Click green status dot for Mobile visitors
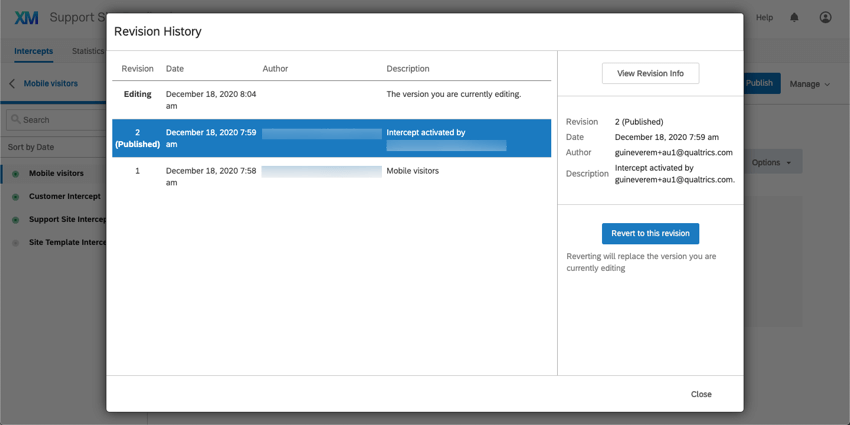Viewport: 850px width, 425px height. (15, 173)
